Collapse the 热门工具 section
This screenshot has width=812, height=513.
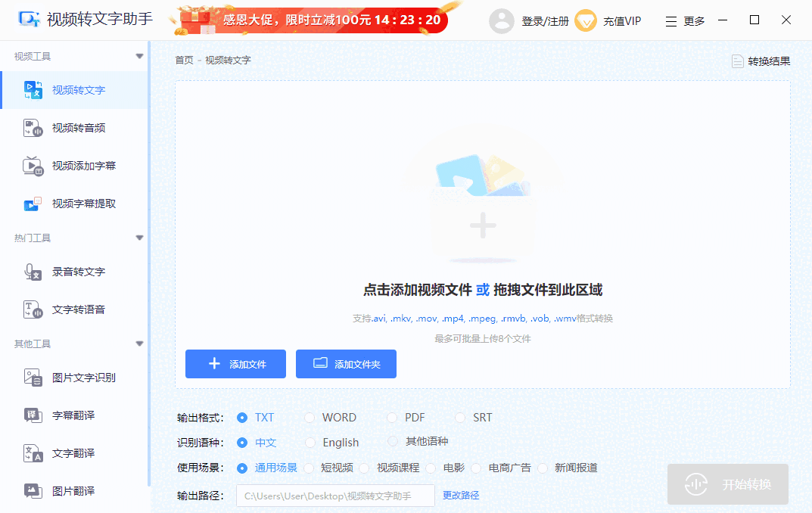click(x=139, y=237)
